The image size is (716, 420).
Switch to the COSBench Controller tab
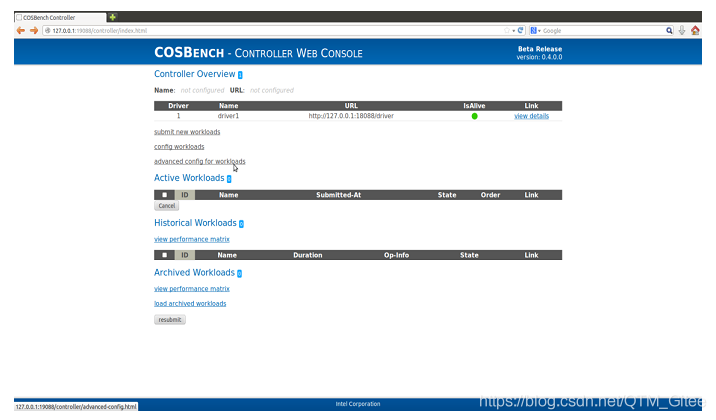pyautogui.click(x=60, y=17)
